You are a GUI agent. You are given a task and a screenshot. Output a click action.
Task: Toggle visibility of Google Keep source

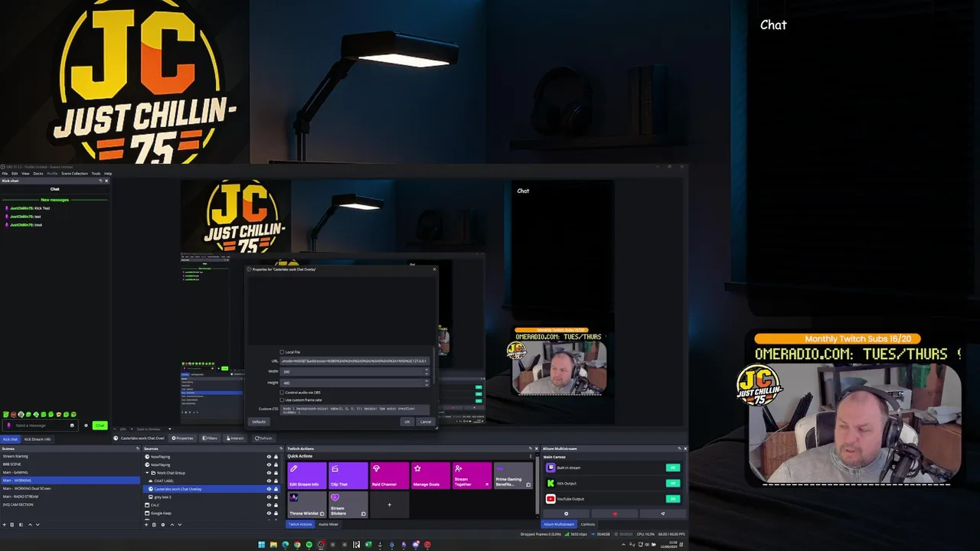[x=269, y=514]
